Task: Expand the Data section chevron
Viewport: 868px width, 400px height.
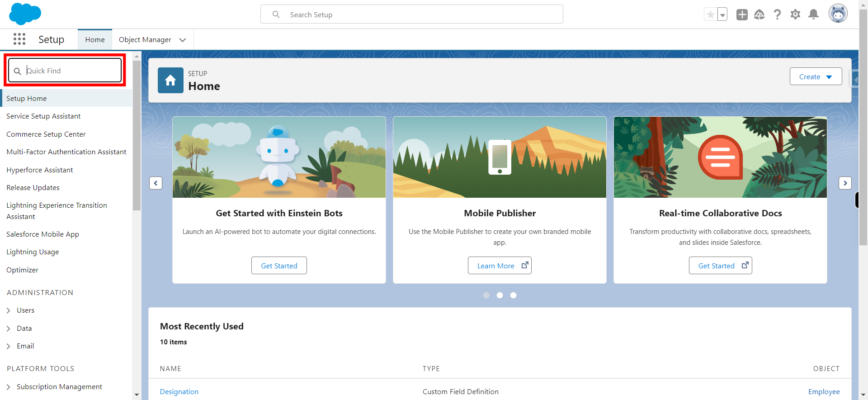Action: tap(9, 329)
